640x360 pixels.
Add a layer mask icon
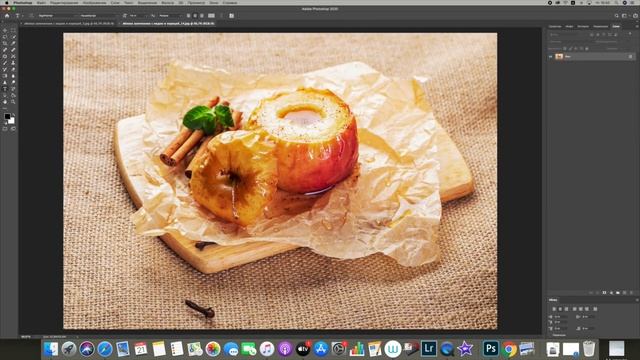click(604, 293)
